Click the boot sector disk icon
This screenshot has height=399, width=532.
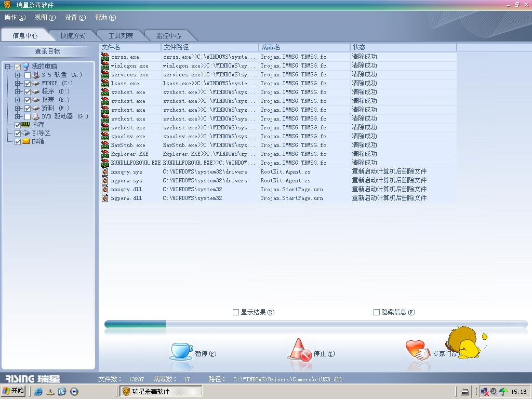point(26,133)
